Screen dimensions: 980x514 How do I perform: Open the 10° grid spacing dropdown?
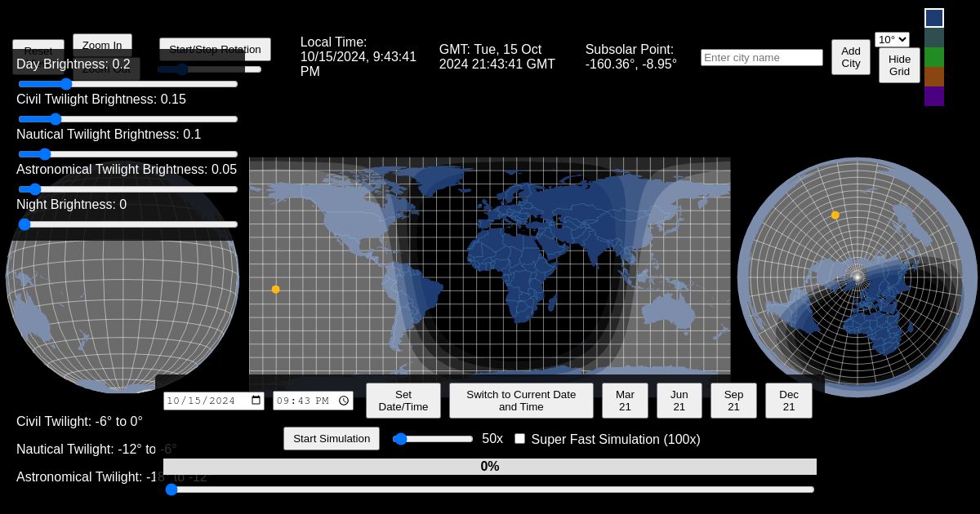click(x=893, y=39)
